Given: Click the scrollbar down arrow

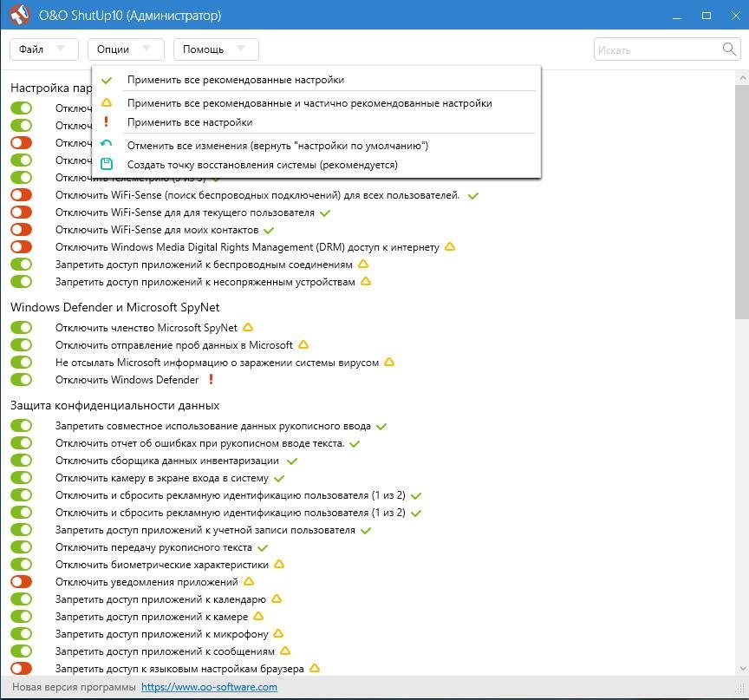Looking at the screenshot, I should point(742,668).
